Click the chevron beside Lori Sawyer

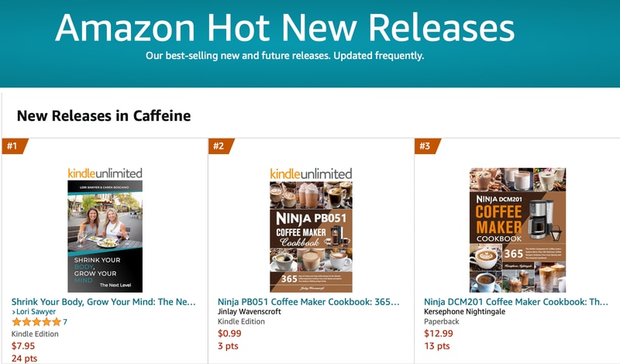coord(13,312)
